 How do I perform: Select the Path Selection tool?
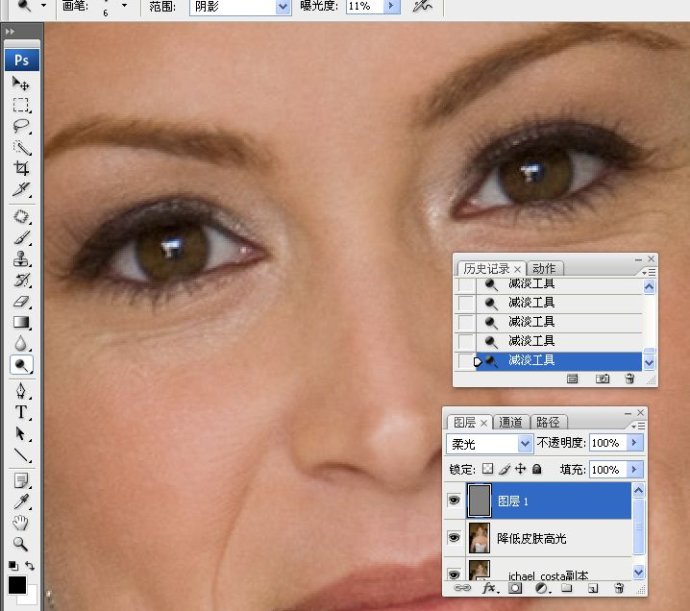point(20,433)
